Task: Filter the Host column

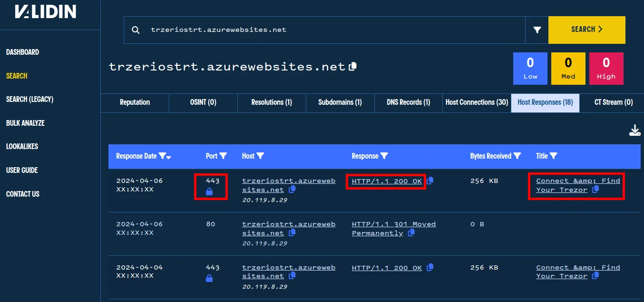Action: click(x=260, y=156)
